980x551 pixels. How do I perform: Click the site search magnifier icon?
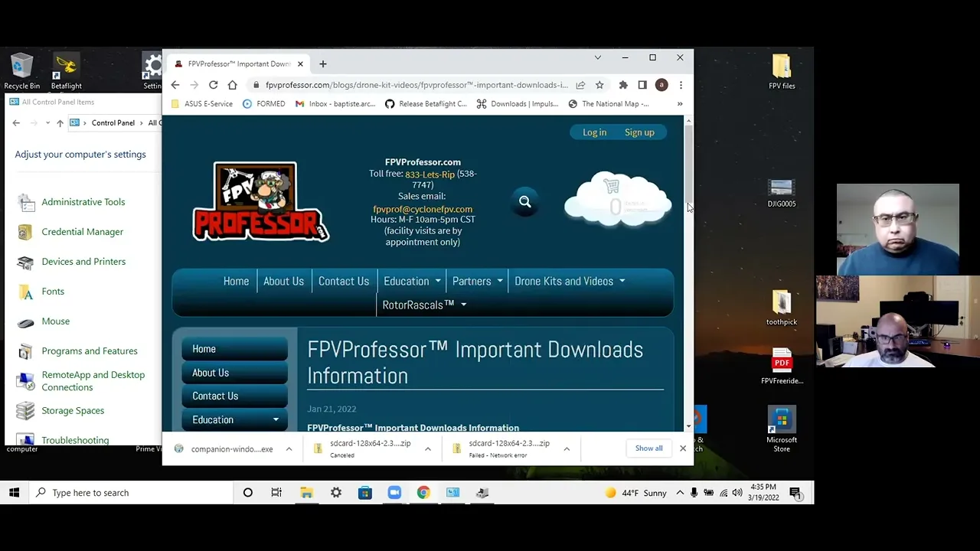tap(525, 202)
